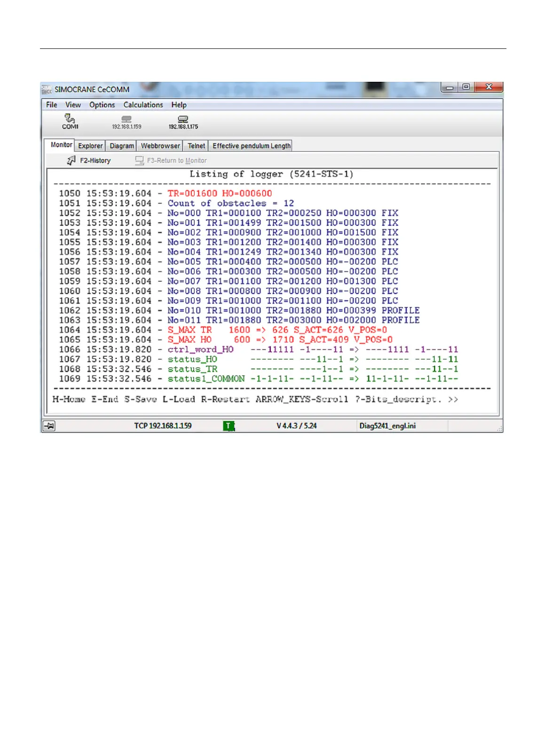Click log row No=003 TR1=001200

tap(229, 242)
